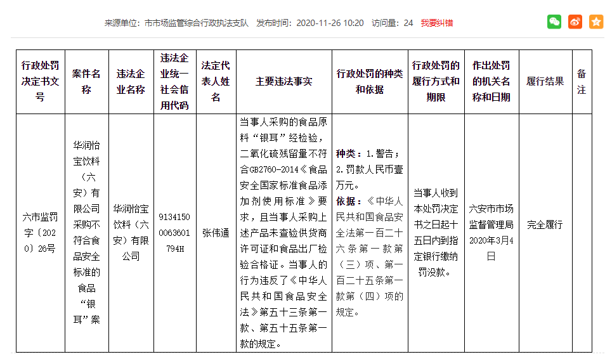This screenshot has width=605, height=364.
Task: Click the yellow star QQ Zone share icon
Action: [595, 22]
